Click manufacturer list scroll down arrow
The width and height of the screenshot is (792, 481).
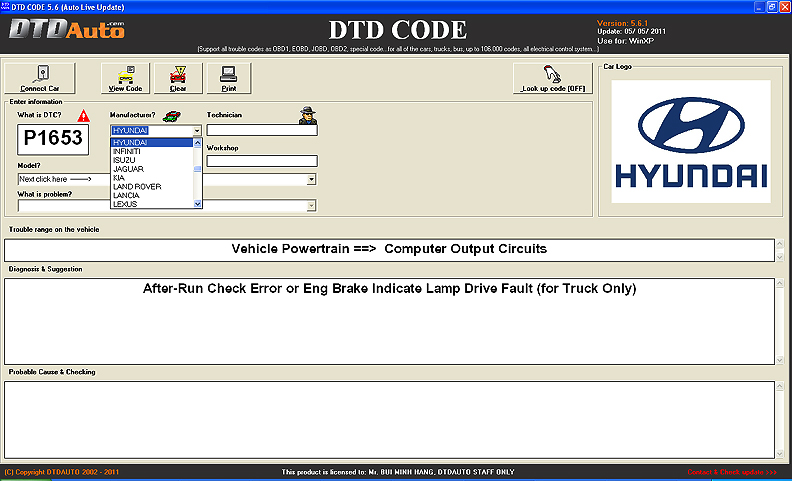coord(197,204)
